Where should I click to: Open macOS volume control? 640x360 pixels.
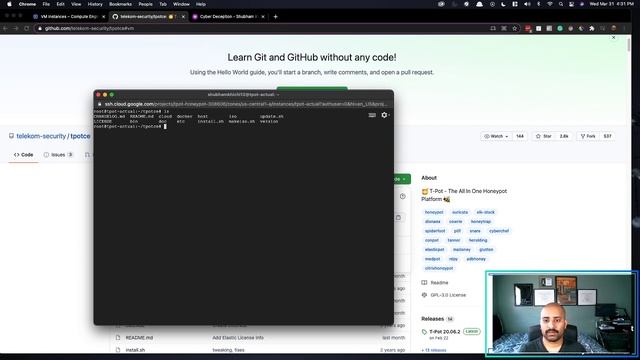(x=527, y=4)
